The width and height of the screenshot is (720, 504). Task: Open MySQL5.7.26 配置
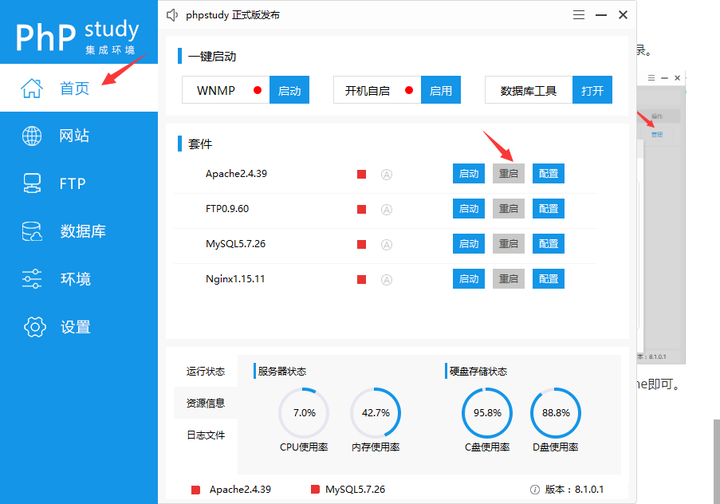(549, 244)
